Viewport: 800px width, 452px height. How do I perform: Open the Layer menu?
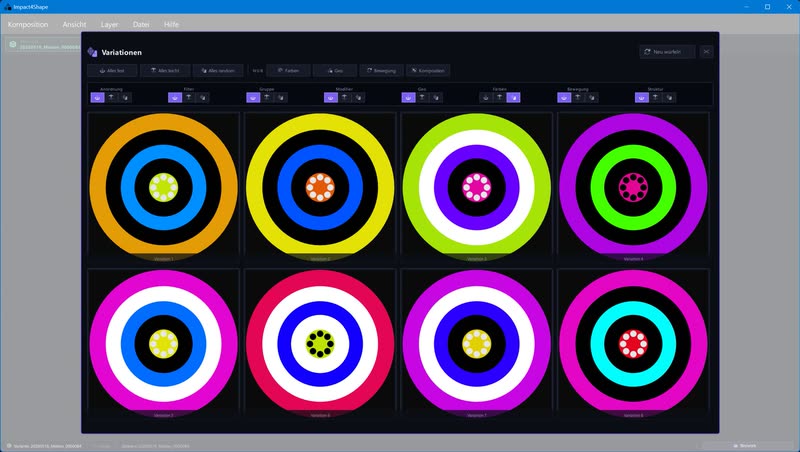(109, 24)
